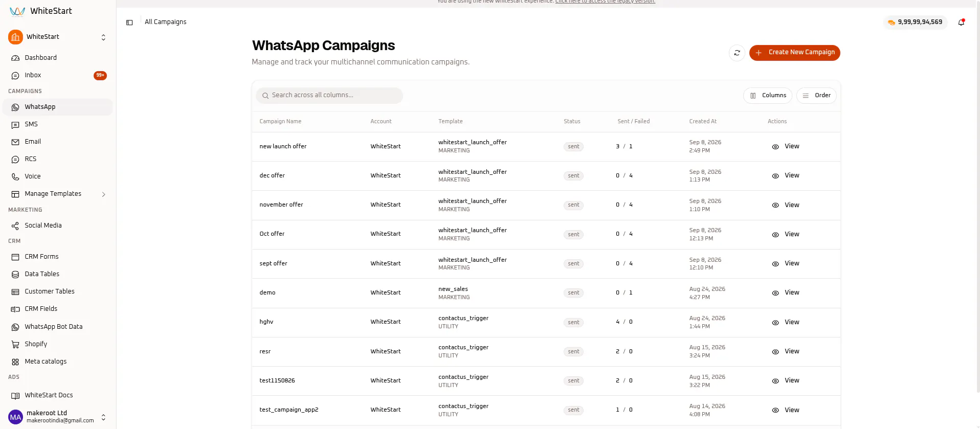View the november offer campaign
This screenshot has height=429, width=980.
(x=786, y=205)
